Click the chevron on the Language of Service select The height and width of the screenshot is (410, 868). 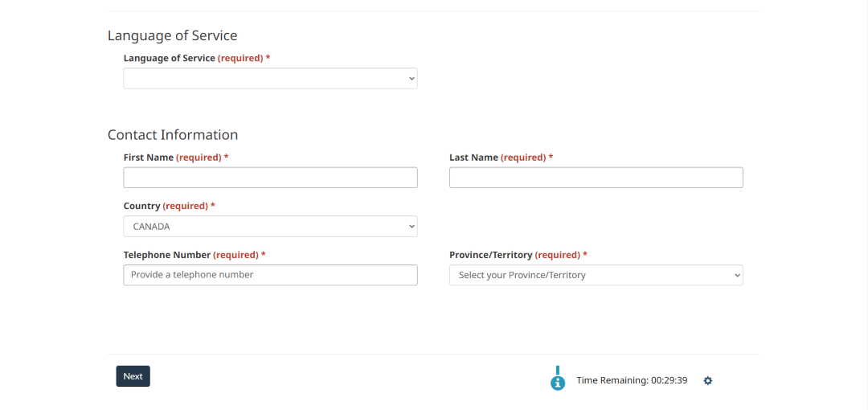411,79
